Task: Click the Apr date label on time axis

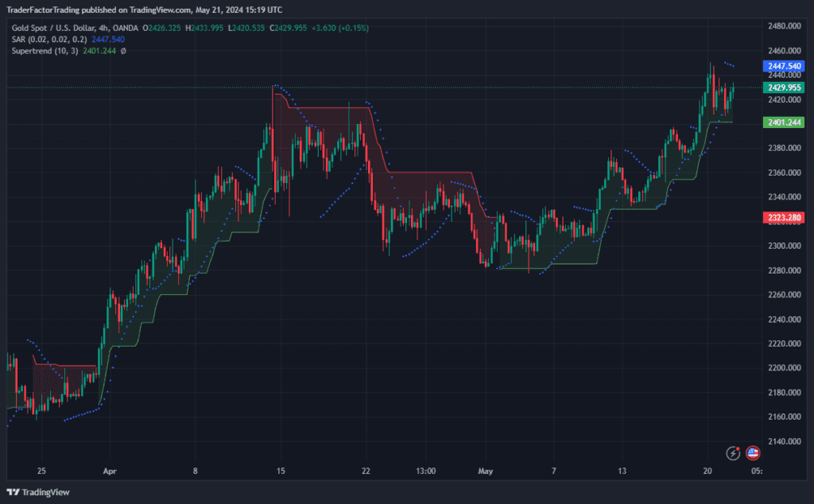Action: click(110, 471)
